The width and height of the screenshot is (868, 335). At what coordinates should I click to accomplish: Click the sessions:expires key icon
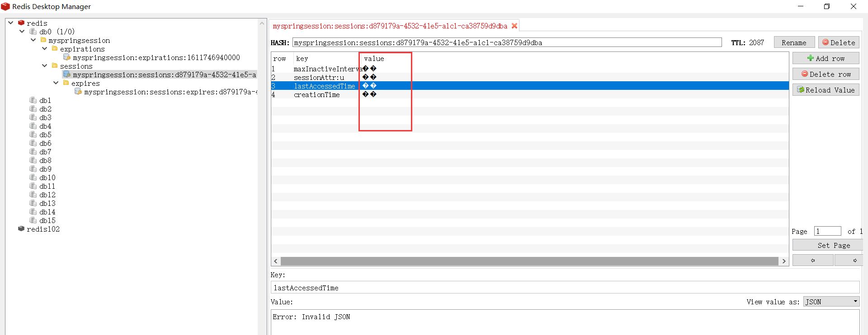click(78, 91)
